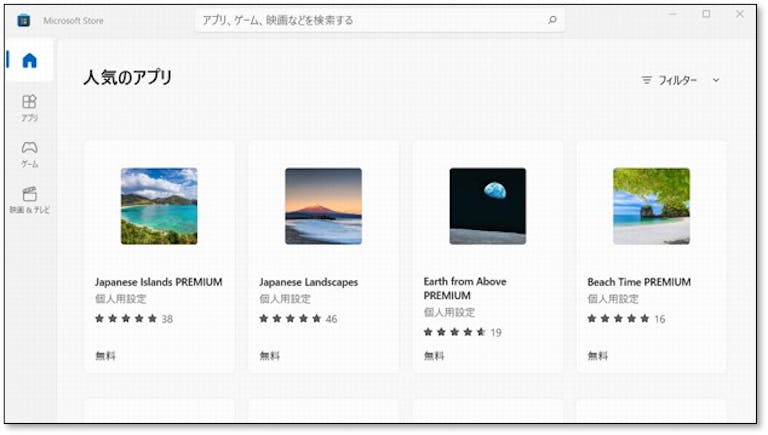Image resolution: width=768 pixels, height=435 pixels.
Task: Click the 人気のアプリ heading
Action: coord(128,77)
